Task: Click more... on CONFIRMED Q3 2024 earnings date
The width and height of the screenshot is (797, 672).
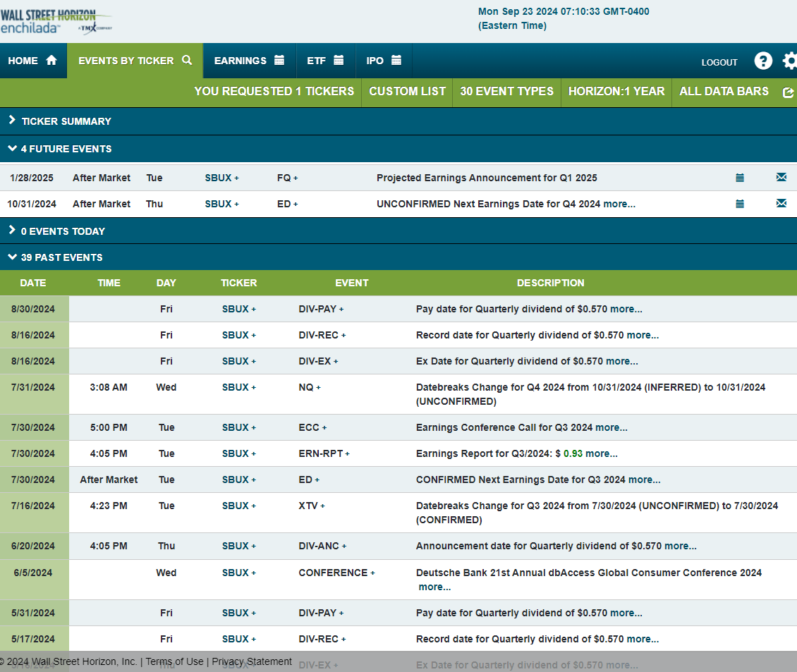Action: tap(645, 480)
